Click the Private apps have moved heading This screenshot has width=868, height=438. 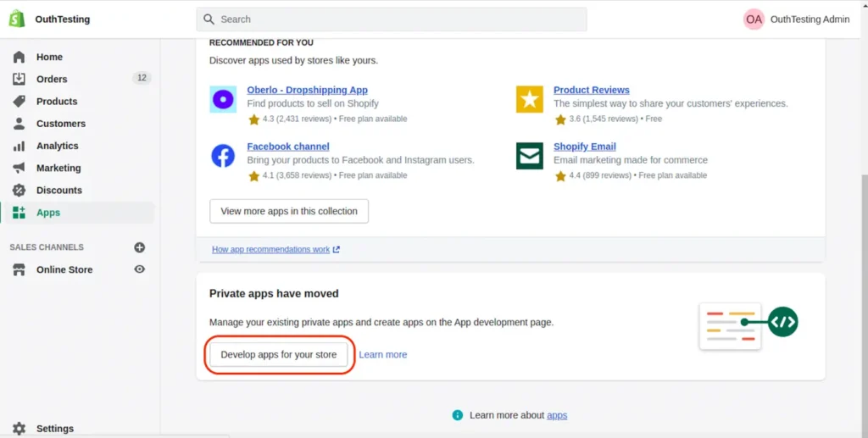click(x=274, y=294)
